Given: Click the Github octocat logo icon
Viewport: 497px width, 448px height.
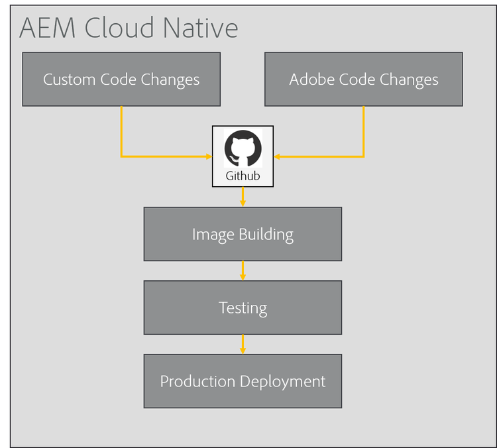Looking at the screenshot, I should click(243, 148).
